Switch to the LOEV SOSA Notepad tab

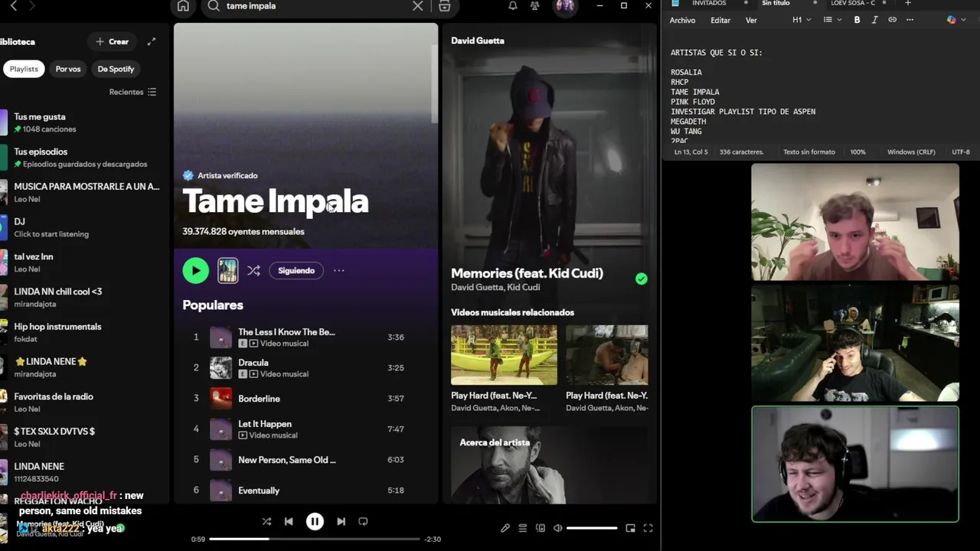click(x=853, y=3)
